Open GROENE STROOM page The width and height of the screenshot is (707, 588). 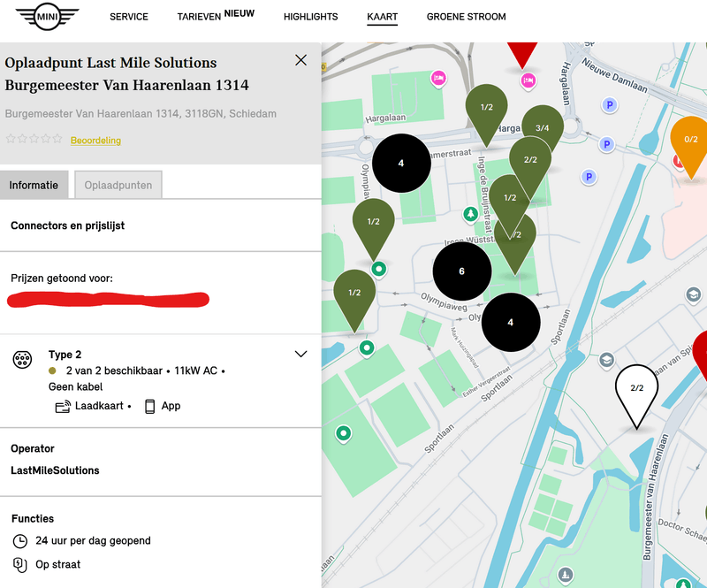click(467, 17)
